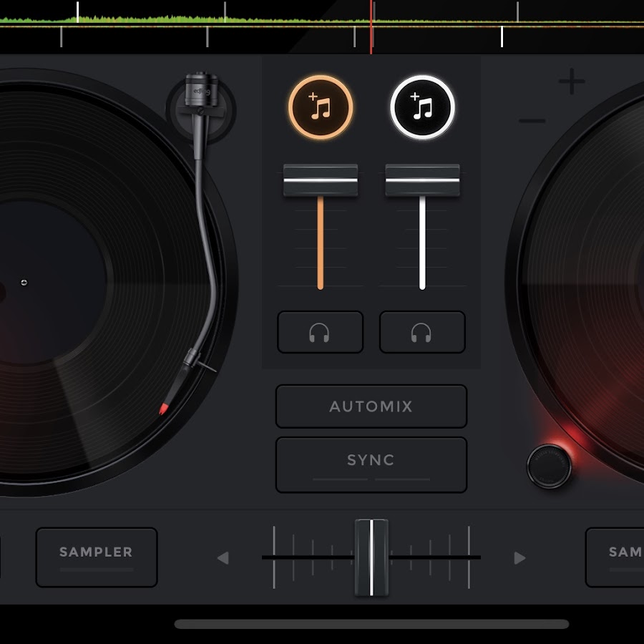Start the AUTOMIX feature
This screenshot has height=644, width=644.
coord(371,406)
